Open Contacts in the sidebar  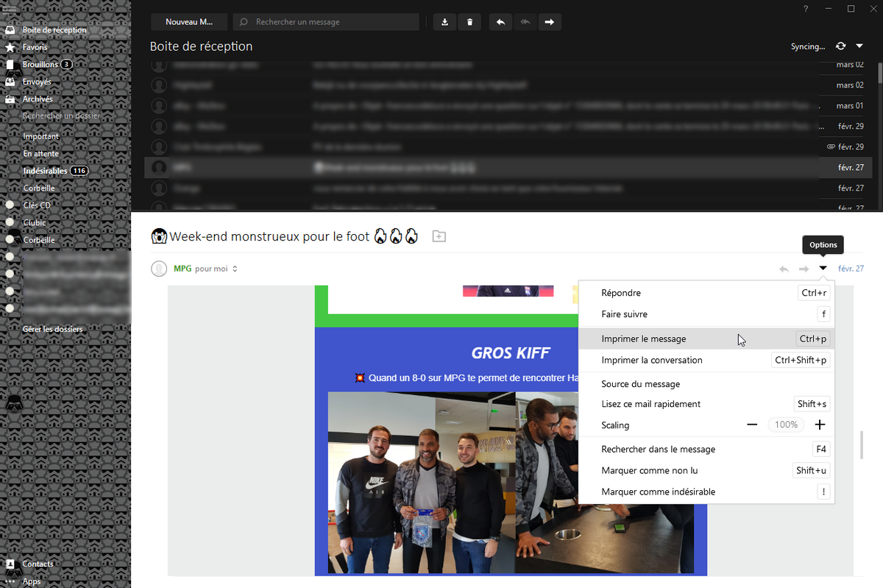point(38,564)
